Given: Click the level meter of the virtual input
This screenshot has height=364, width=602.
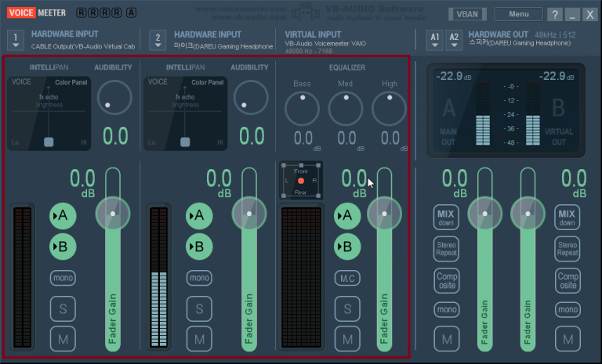Looking at the screenshot, I should tap(301, 277).
